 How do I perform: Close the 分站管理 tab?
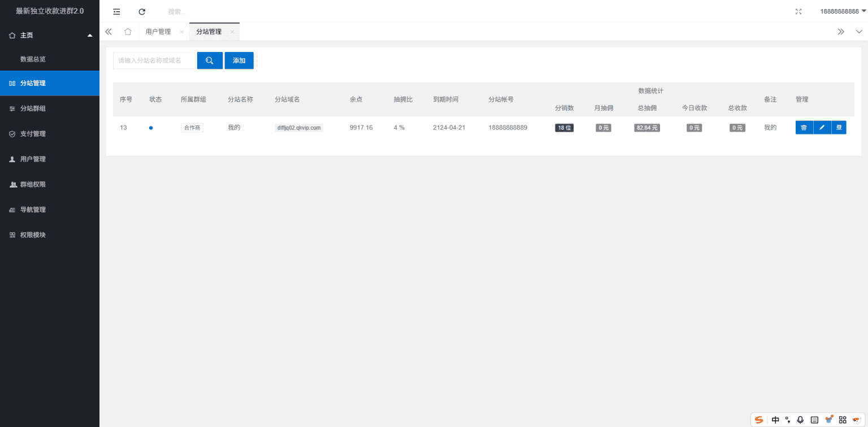232,32
